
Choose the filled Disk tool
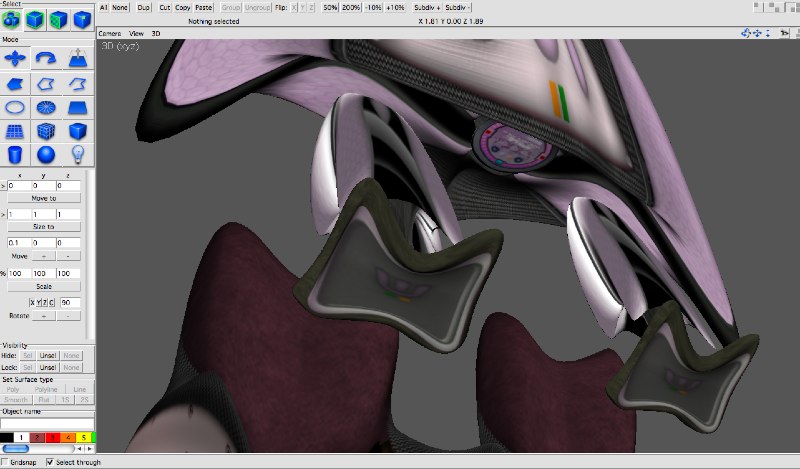coord(46,108)
